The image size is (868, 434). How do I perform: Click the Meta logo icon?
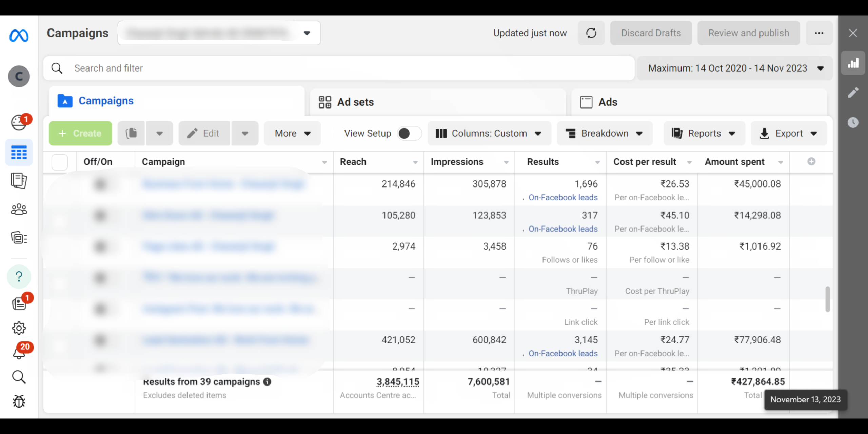(19, 36)
